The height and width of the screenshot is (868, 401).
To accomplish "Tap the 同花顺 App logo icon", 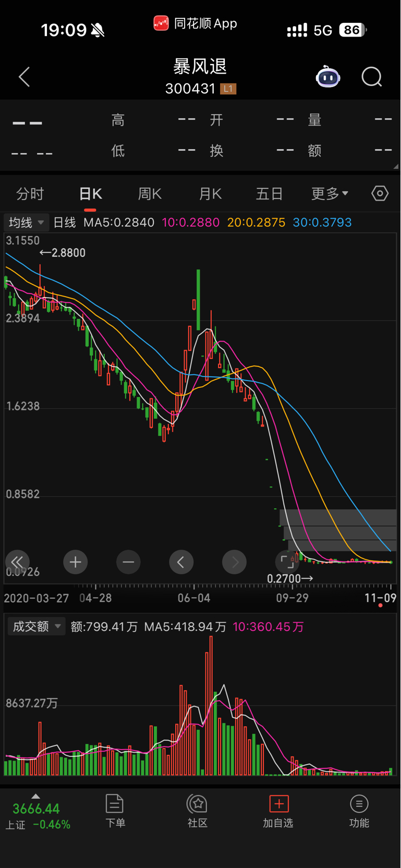I will coord(161,23).
